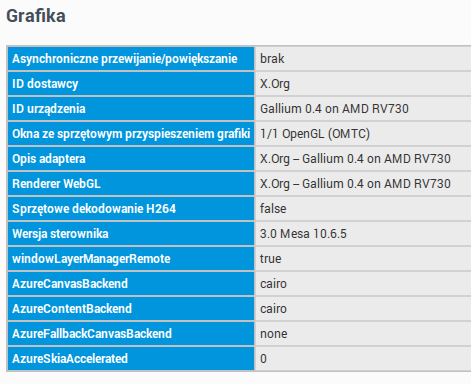Viewport: 471px width, 384px height.
Task: Click the AzureSkiaAccelerated value 0
Action: click(x=263, y=359)
